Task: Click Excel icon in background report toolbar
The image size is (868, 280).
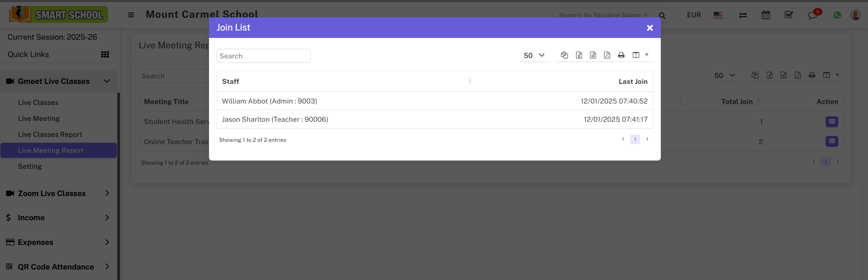Action: click(x=769, y=75)
